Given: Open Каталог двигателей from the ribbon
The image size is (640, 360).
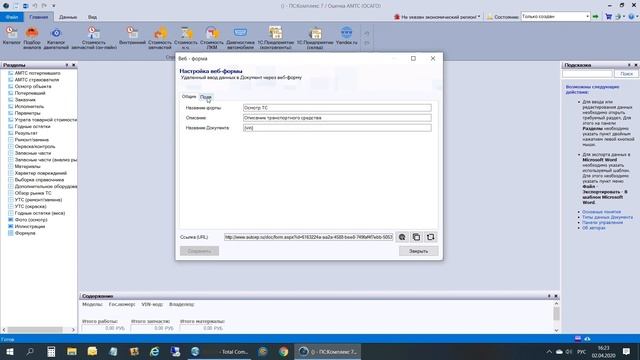Looking at the screenshot, I should (56, 38).
